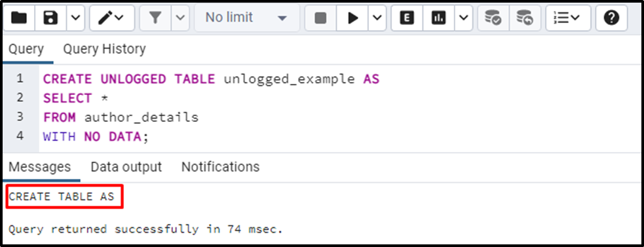Expand the explain options arrow
This screenshot has height=247, width=644.
(x=464, y=18)
